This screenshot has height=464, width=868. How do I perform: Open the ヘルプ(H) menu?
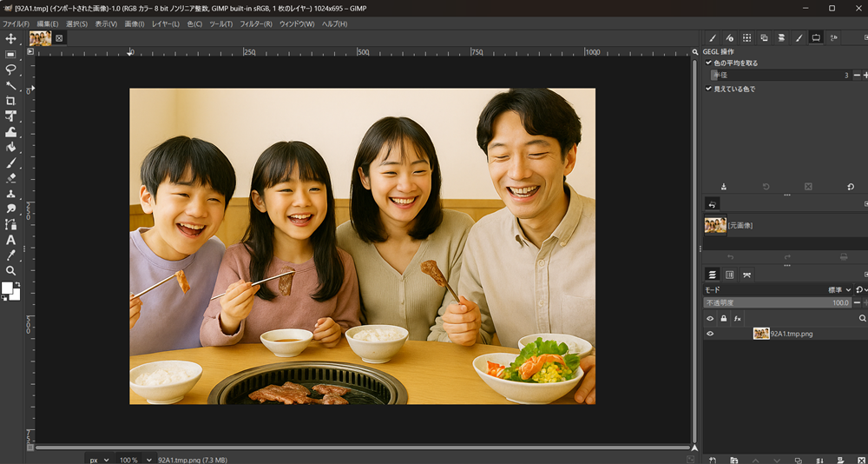pos(335,23)
